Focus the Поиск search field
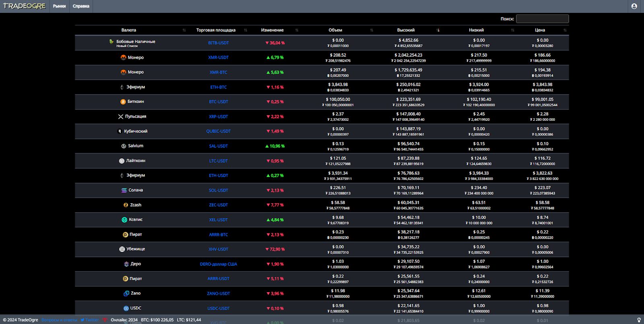Viewport: 644px width, 324px height. pos(542,19)
